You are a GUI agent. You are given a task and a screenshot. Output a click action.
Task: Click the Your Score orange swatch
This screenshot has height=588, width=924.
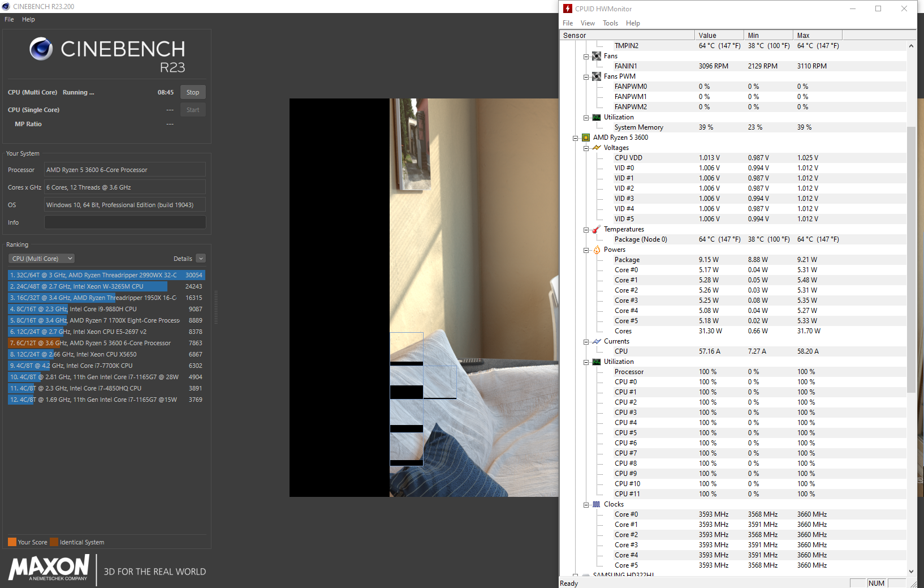point(12,542)
